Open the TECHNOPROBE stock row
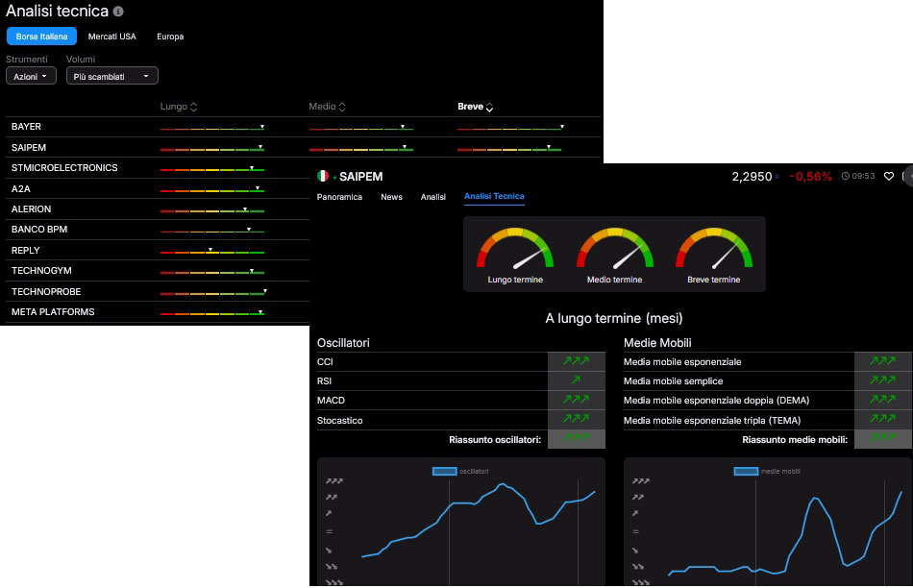The image size is (913, 588). coord(158,292)
